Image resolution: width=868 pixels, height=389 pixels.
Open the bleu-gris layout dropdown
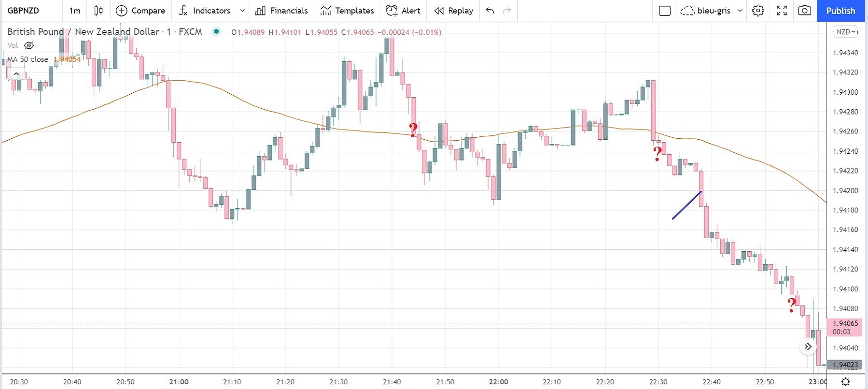740,11
